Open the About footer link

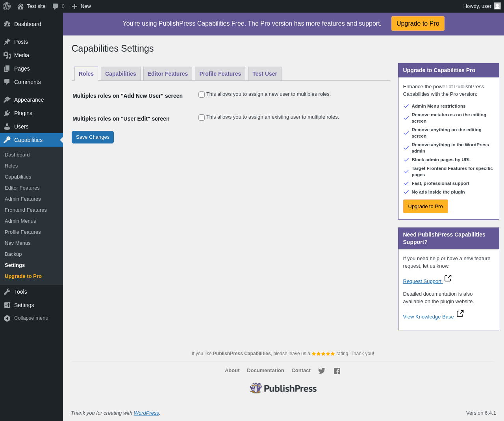click(232, 371)
